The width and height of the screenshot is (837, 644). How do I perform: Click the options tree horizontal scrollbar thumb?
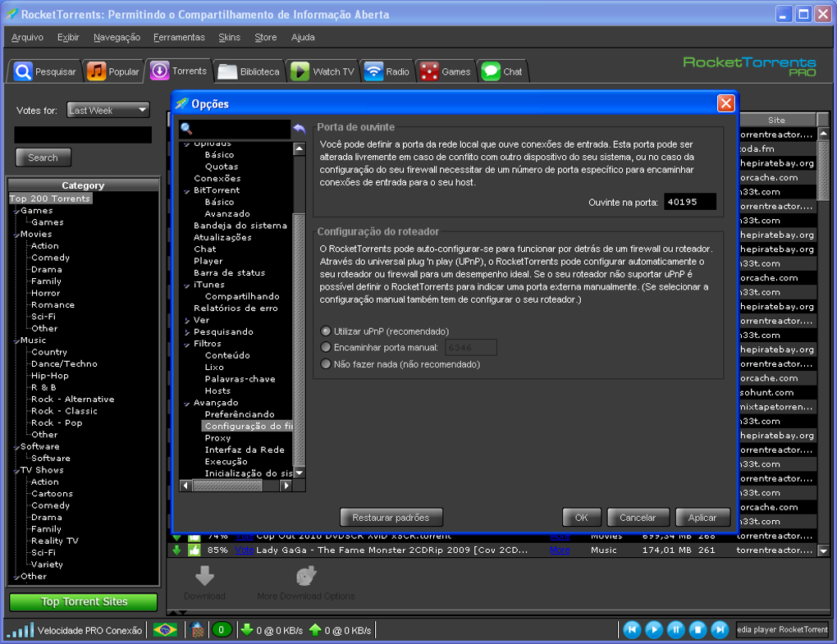point(227,486)
